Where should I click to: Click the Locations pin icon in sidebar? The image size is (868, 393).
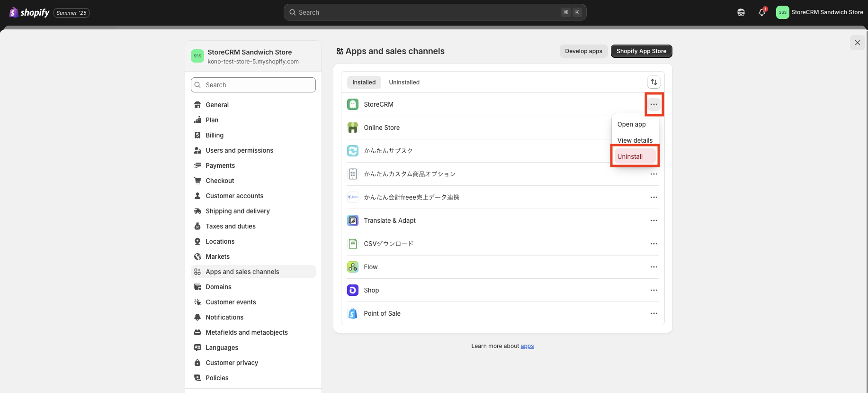197,241
